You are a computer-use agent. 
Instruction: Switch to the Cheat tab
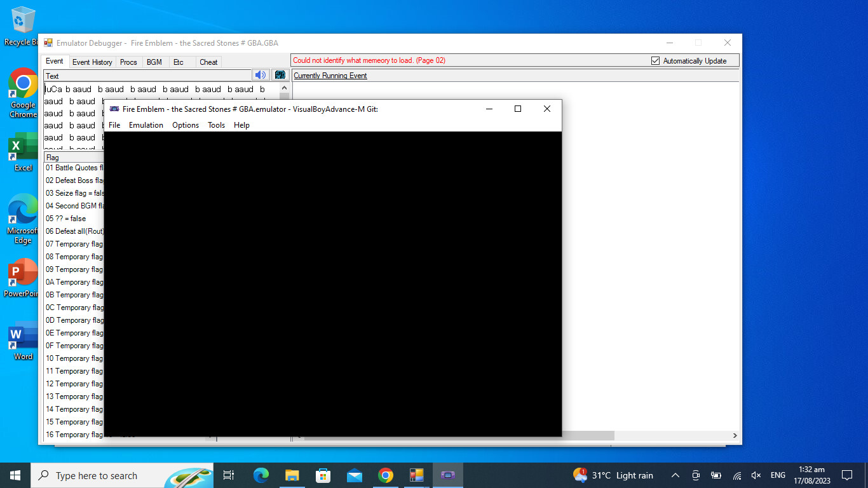coord(208,62)
